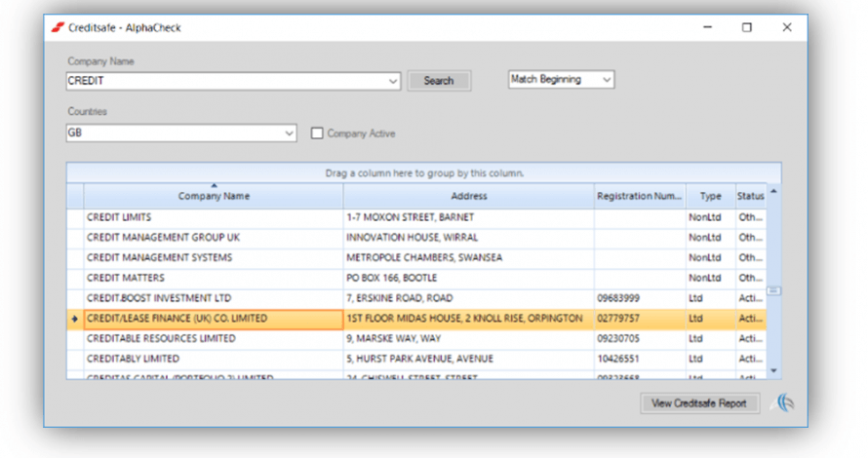This screenshot has width=868, height=458.
Task: Select CREDIT.BOOST INVESTMENT LTD row
Action: (x=416, y=298)
